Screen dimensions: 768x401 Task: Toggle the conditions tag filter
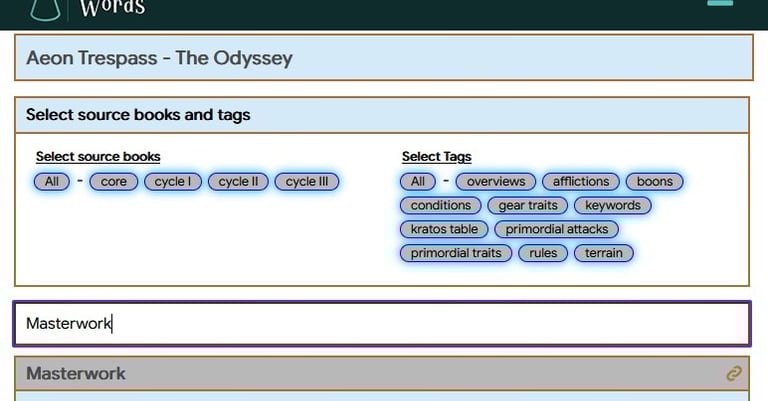click(441, 206)
